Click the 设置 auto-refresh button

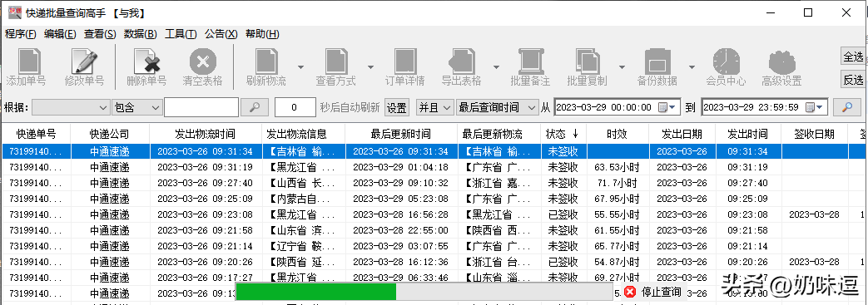[396, 107]
